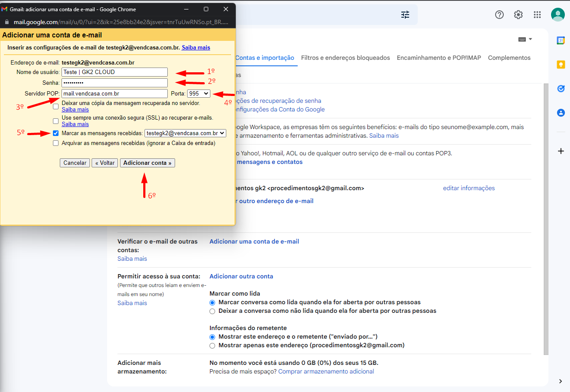570x392 pixels.
Task: Open the Complementos tab
Action: [x=509, y=58]
